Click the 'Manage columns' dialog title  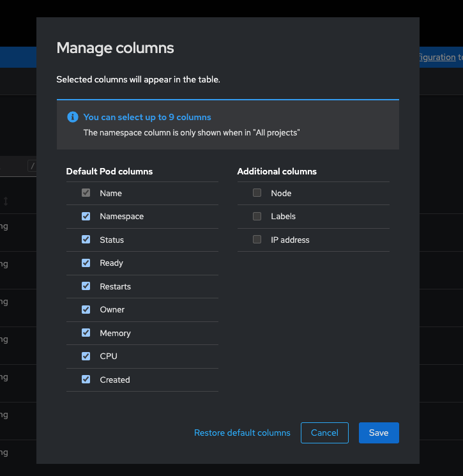coord(116,48)
